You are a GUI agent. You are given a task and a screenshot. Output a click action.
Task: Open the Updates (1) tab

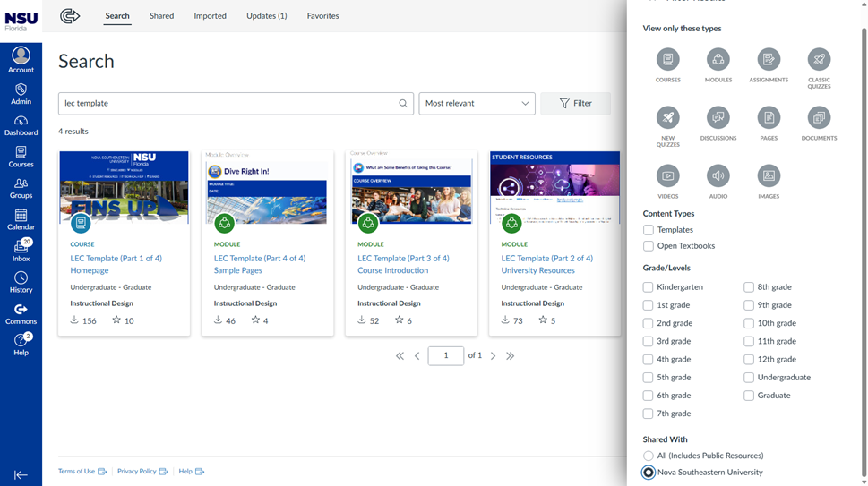pyautogui.click(x=266, y=16)
